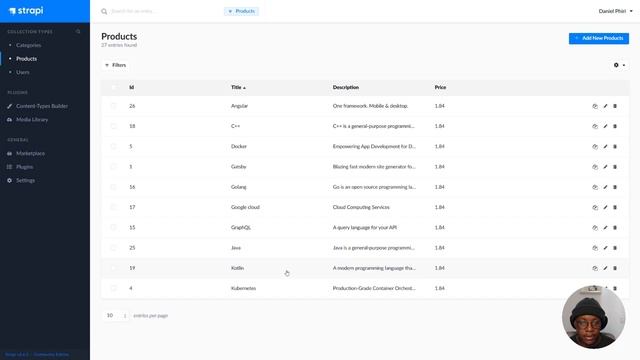Edit the Google cloud row with pencil icon

[x=605, y=207]
